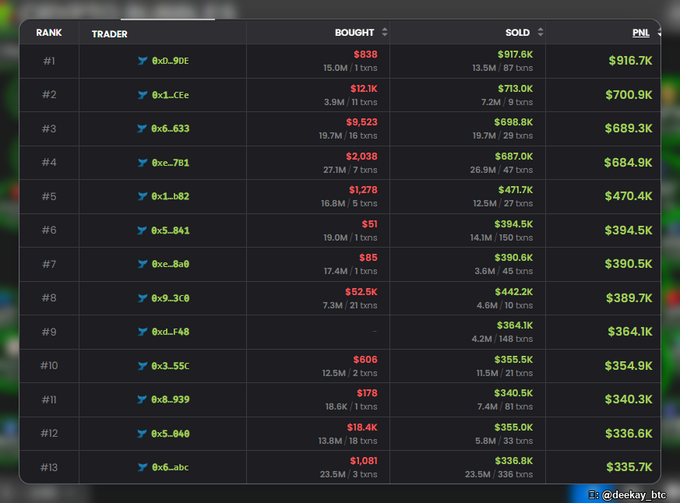Click the TRADER column header
Viewport: 680px width, 503px height.
pos(109,34)
